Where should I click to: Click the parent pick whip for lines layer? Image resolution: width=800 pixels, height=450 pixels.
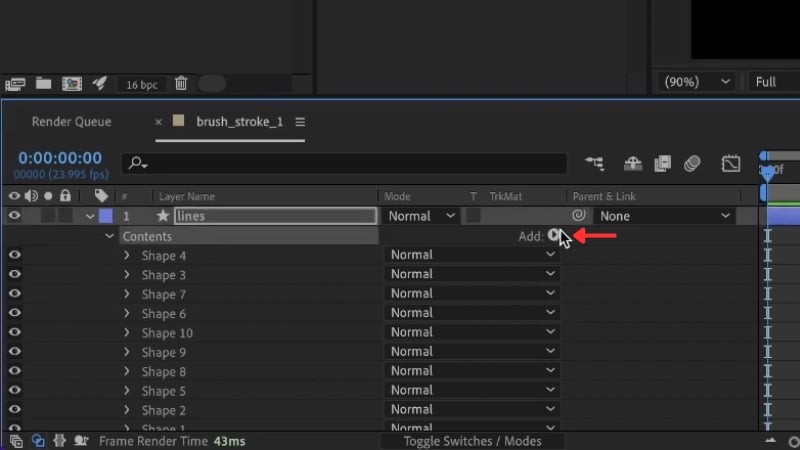pyautogui.click(x=579, y=215)
